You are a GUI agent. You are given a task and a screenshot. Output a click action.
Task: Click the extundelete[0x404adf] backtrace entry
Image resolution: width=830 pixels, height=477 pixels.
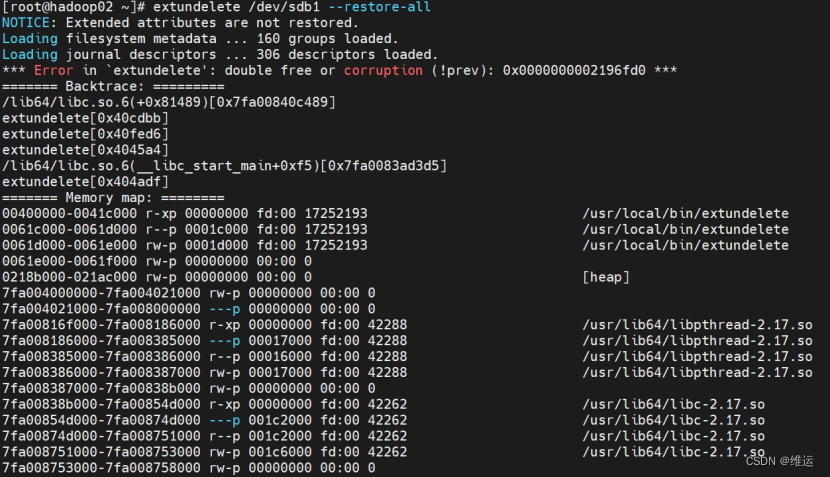tap(85, 182)
